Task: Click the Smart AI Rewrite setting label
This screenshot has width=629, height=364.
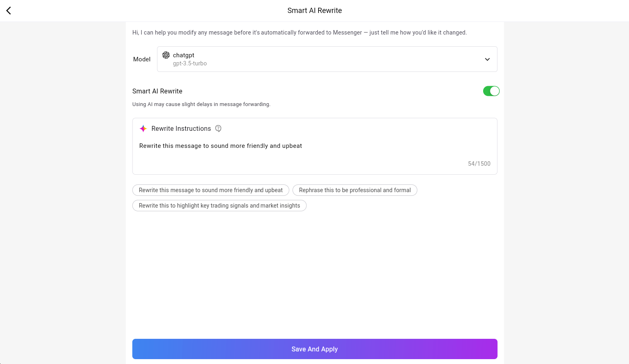Action: (157, 91)
